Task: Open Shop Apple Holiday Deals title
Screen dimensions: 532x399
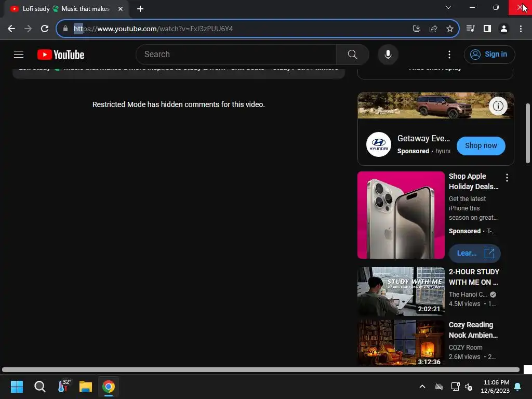Action: click(x=473, y=181)
